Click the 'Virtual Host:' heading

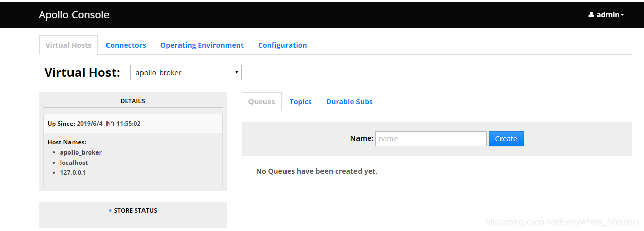82,73
